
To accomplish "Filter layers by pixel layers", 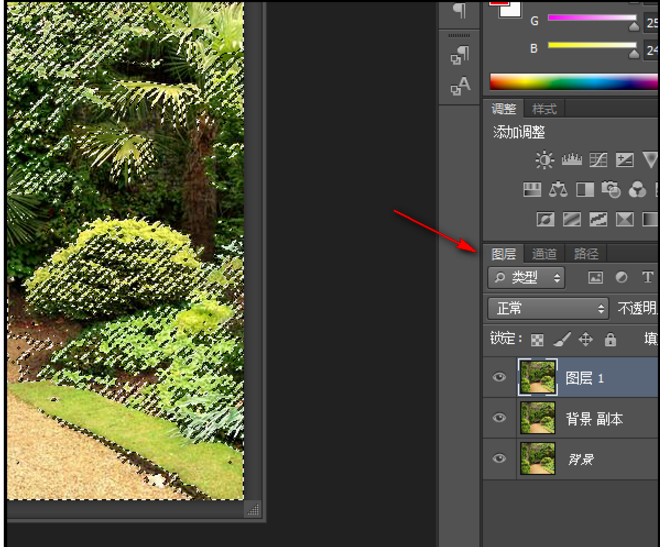I will coord(595,278).
